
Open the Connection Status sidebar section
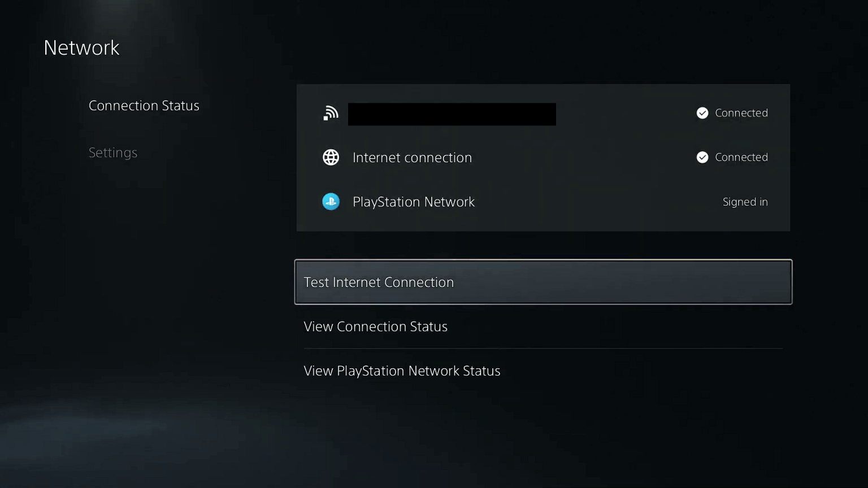coord(144,106)
